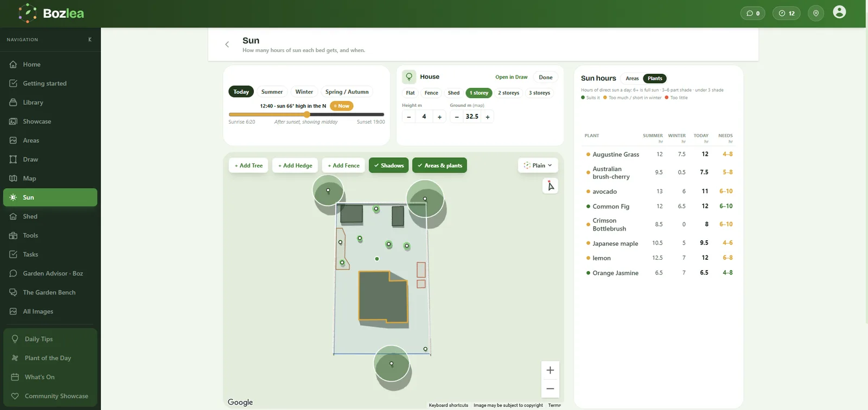Click the north compass icon on map

click(550, 186)
